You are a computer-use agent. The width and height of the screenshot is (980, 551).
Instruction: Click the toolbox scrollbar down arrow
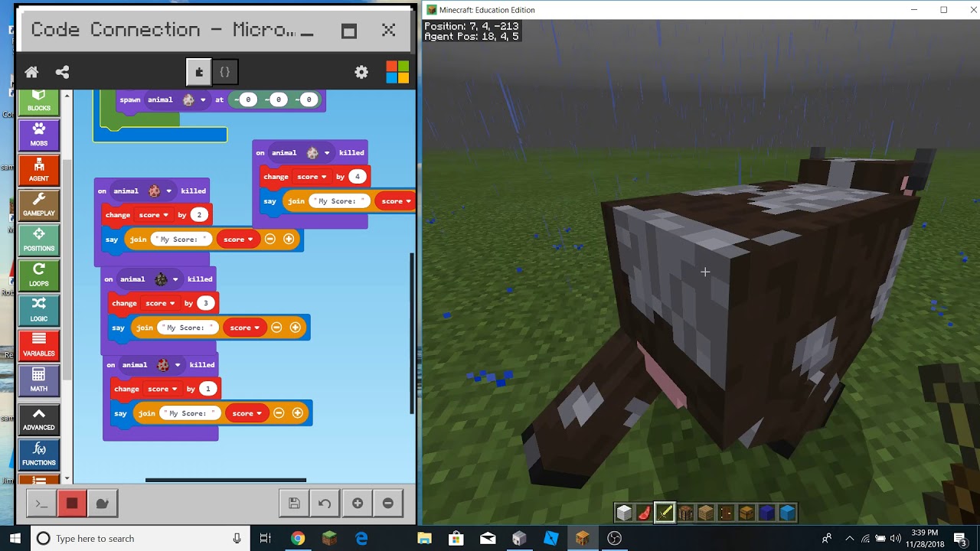[67, 478]
